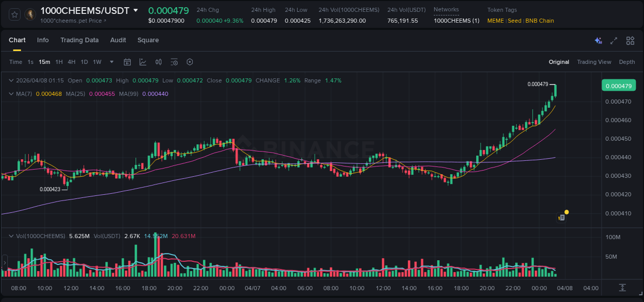Open the candlestick display options icon
644x302 pixels.
tap(158, 62)
